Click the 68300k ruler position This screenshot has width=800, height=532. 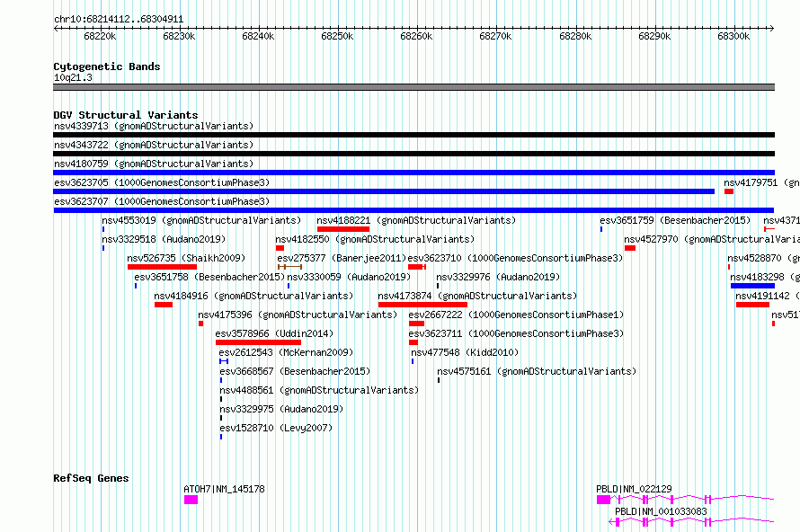733,36
